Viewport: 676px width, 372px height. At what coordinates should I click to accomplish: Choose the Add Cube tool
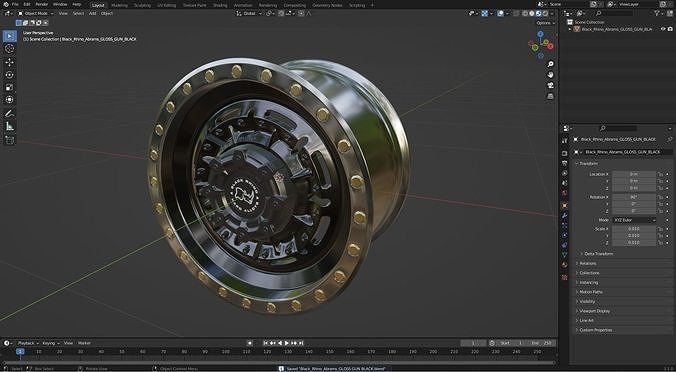click(9, 140)
